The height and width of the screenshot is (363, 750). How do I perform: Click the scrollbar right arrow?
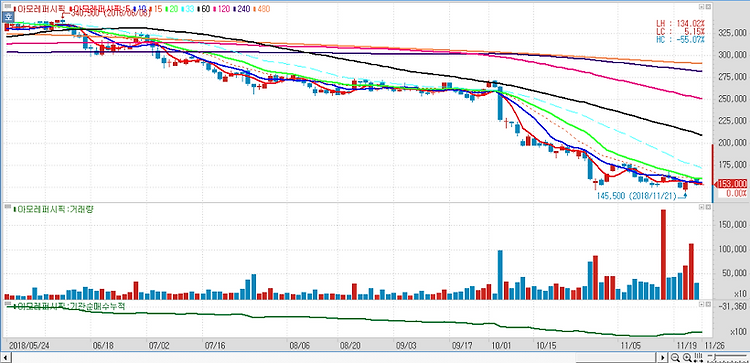662,357
